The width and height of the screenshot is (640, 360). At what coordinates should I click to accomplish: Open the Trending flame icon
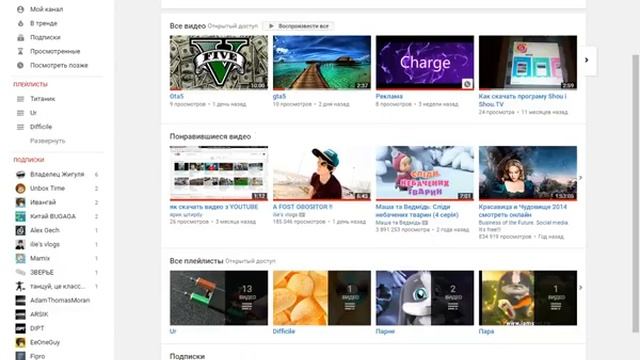20,23
